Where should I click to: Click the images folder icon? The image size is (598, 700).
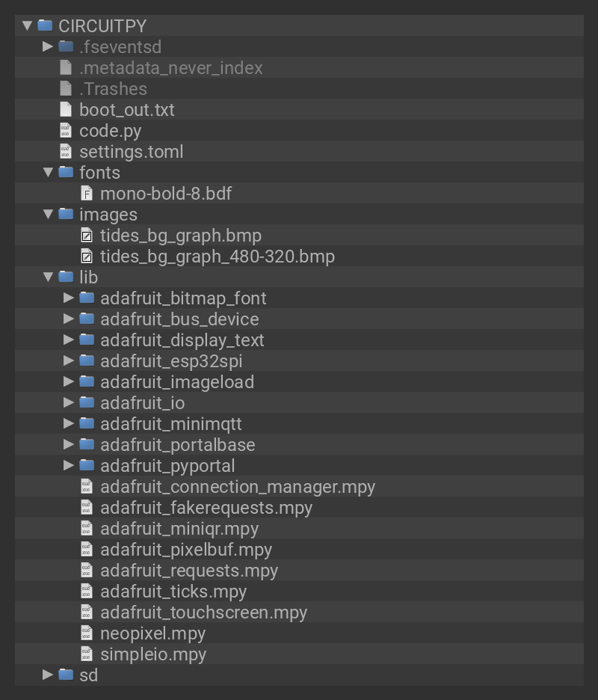tap(66, 215)
